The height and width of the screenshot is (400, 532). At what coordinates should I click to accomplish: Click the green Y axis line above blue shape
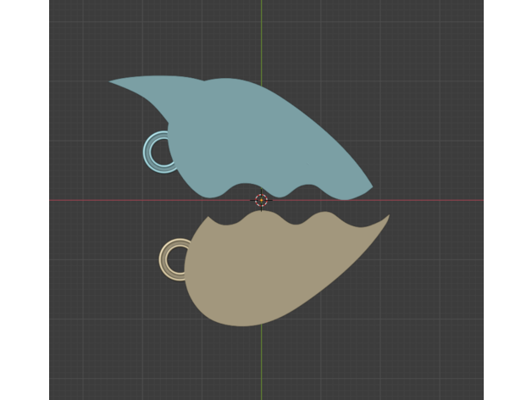(x=261, y=34)
